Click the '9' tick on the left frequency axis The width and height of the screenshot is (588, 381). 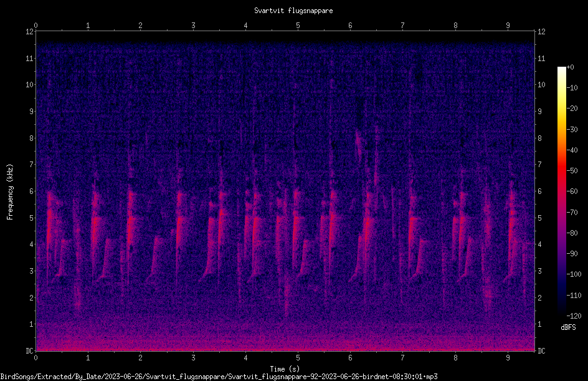click(x=32, y=112)
